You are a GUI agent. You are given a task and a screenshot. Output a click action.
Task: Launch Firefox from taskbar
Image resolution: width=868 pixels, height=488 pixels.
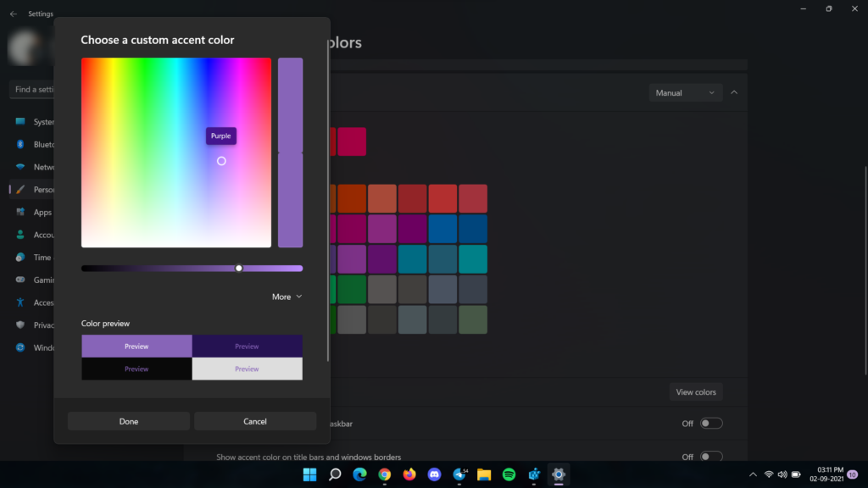point(409,474)
